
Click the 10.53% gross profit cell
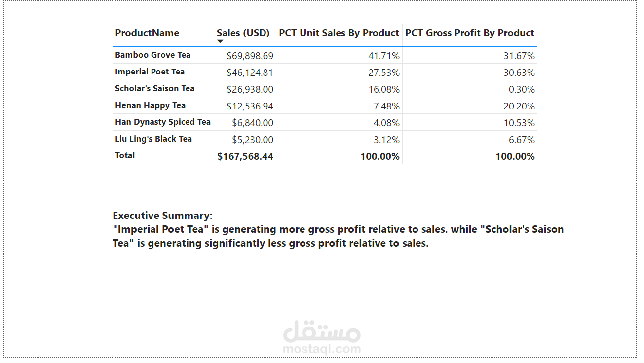click(519, 123)
